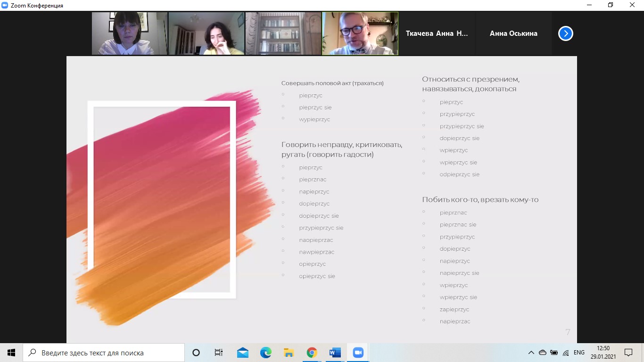Click the Windows search text field
This screenshot has width=644, height=362.
click(104, 353)
